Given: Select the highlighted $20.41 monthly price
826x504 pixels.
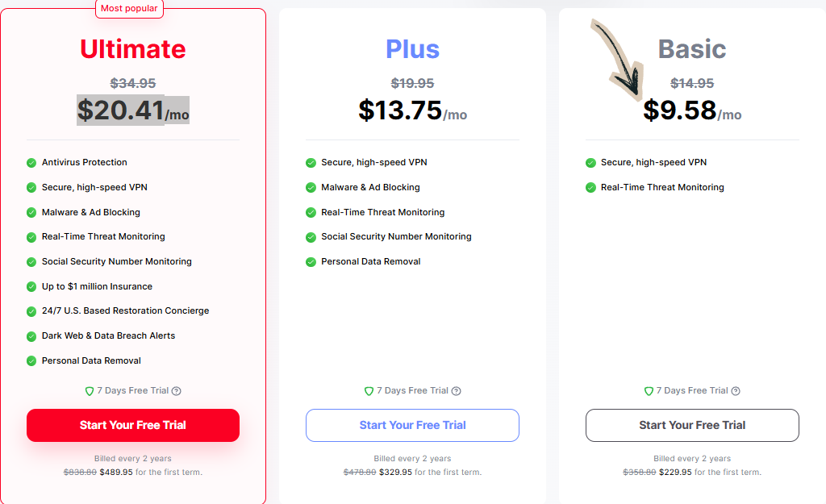Looking at the screenshot, I should [x=121, y=110].
